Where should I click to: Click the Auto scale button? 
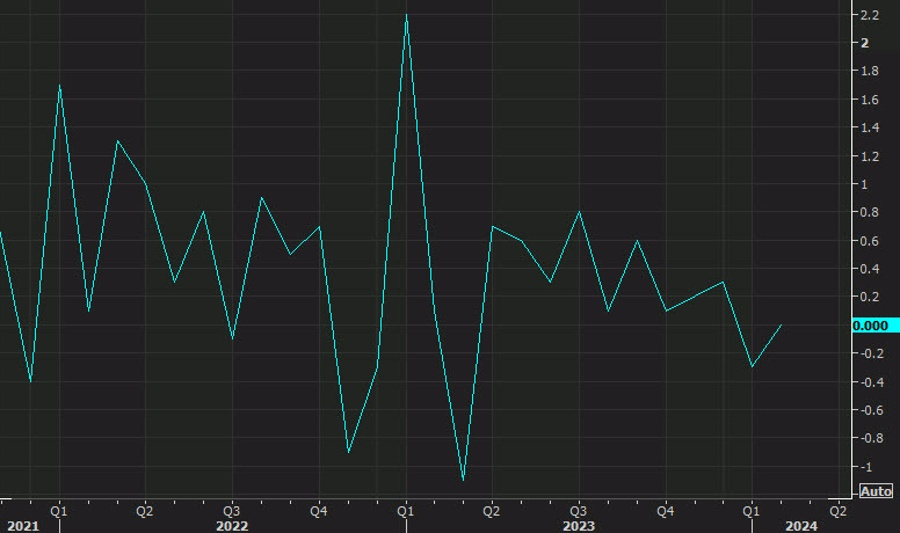876,491
